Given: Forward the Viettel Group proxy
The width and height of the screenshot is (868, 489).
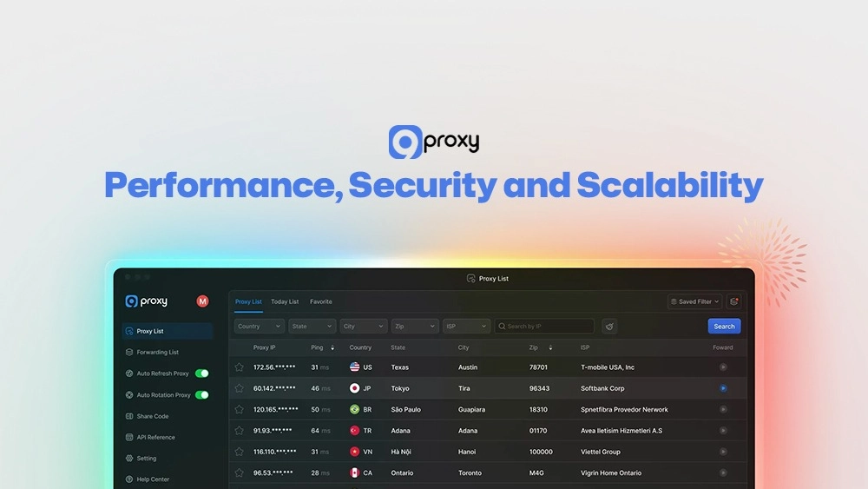Looking at the screenshot, I should pyautogui.click(x=723, y=452).
